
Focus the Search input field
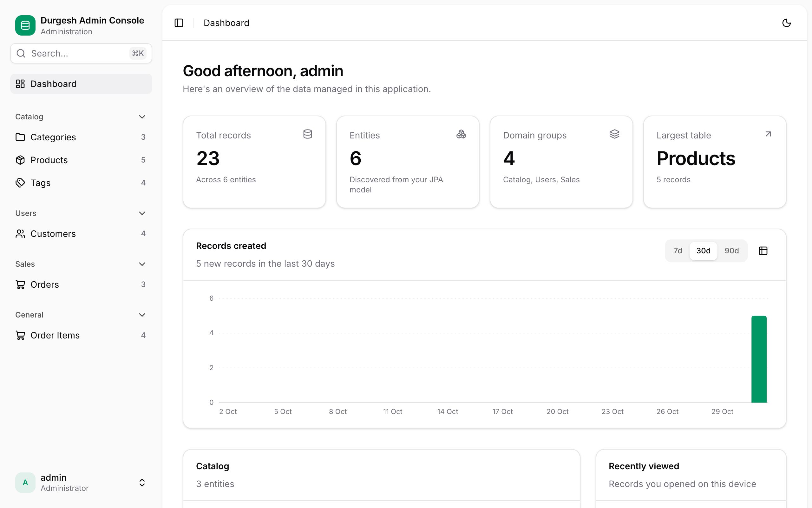81,53
